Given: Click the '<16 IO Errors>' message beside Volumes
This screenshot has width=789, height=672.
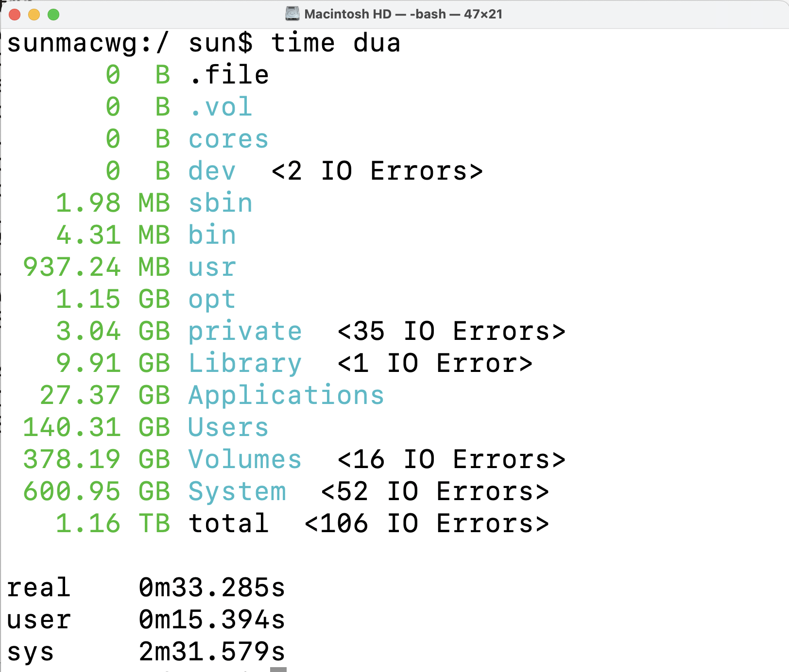Looking at the screenshot, I should 451,460.
